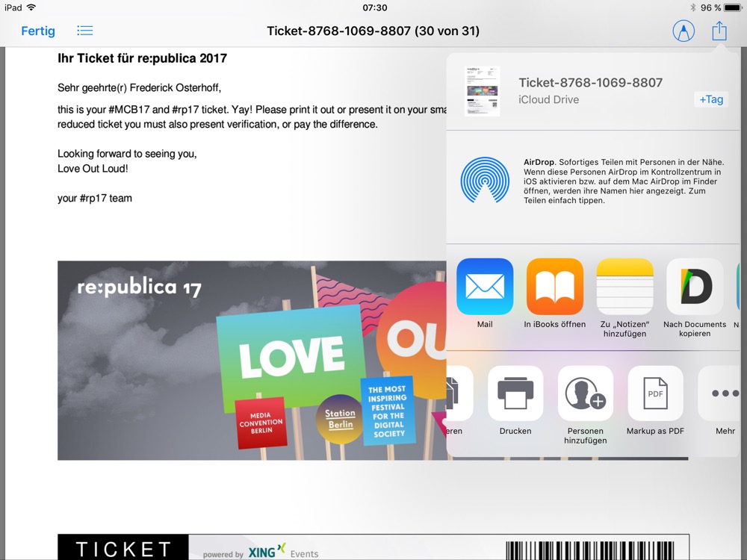Activate the Markup pen icon
Viewport: 747px width, 560px height.
click(684, 31)
